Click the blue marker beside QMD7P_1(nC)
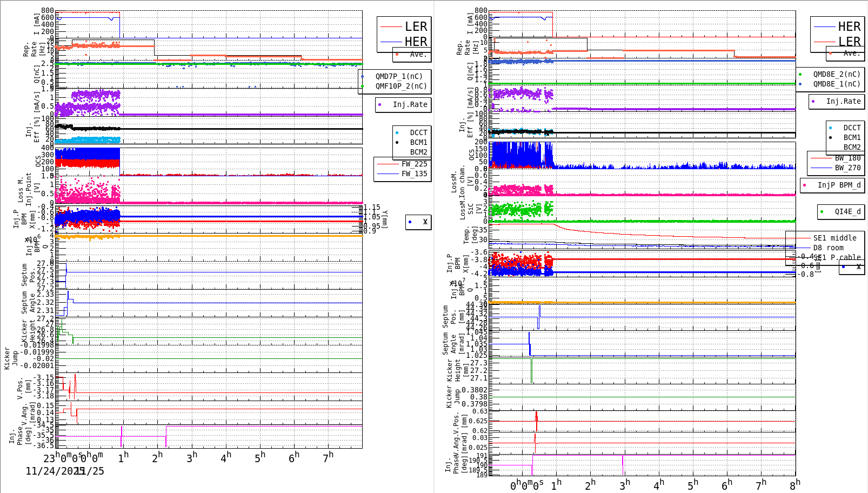Screen dimensions: 868x493 [x=363, y=77]
